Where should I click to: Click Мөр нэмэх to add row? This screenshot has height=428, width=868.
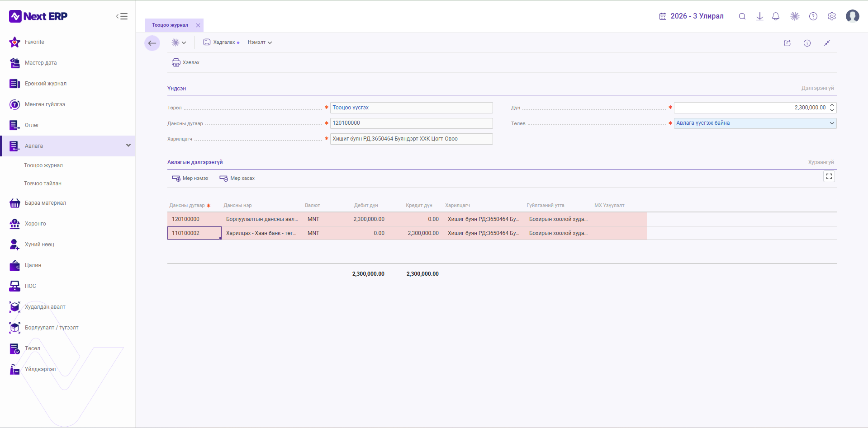point(190,179)
